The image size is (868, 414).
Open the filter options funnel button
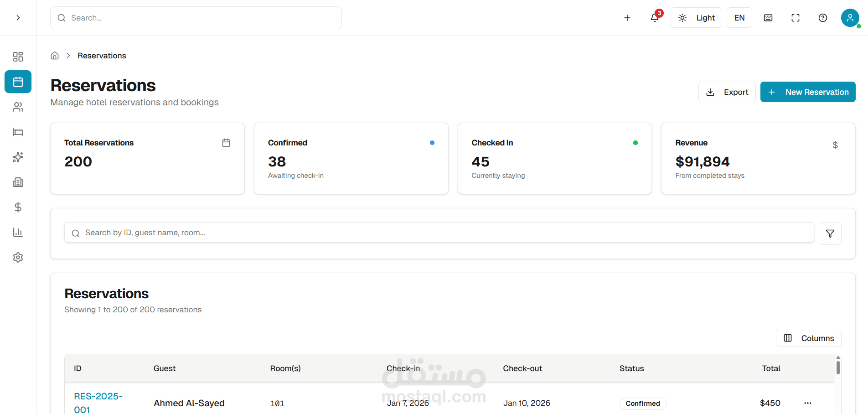pos(830,233)
